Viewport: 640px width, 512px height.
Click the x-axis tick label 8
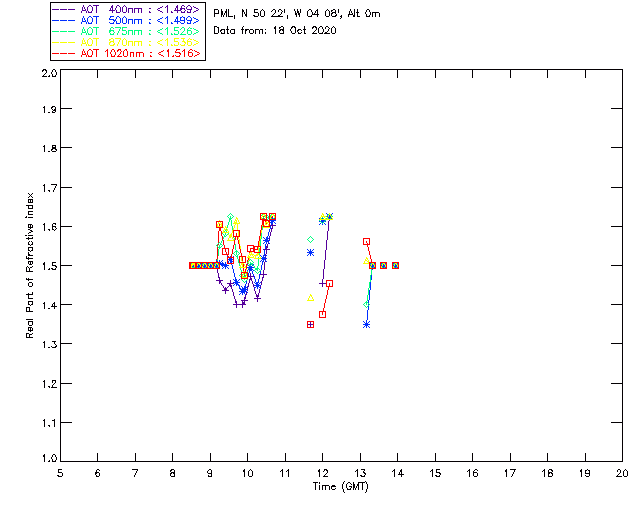(173, 473)
